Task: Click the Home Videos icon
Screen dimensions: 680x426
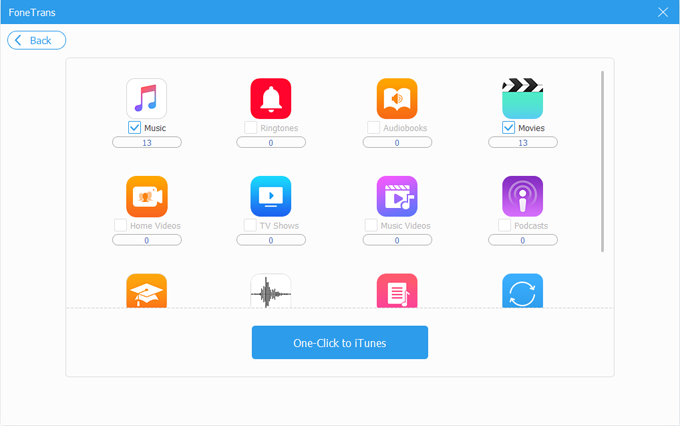Action: (x=146, y=196)
